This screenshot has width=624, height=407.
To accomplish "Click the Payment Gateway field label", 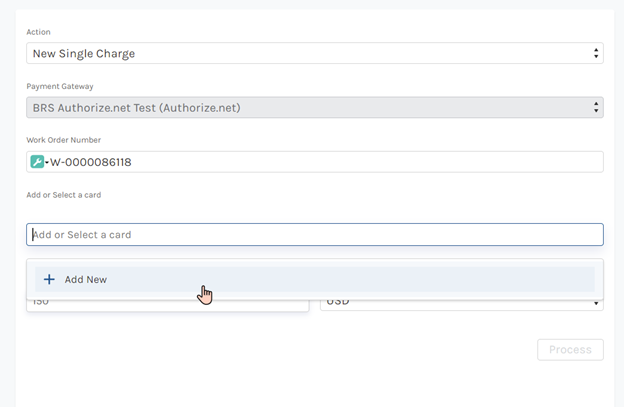I will (59, 86).
